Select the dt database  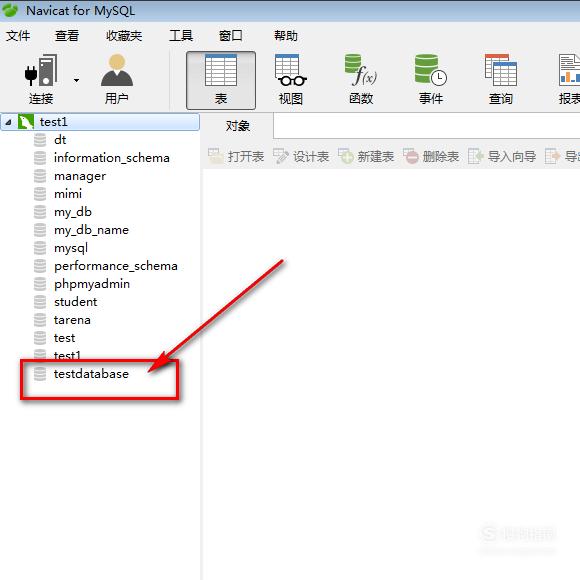click(60, 140)
